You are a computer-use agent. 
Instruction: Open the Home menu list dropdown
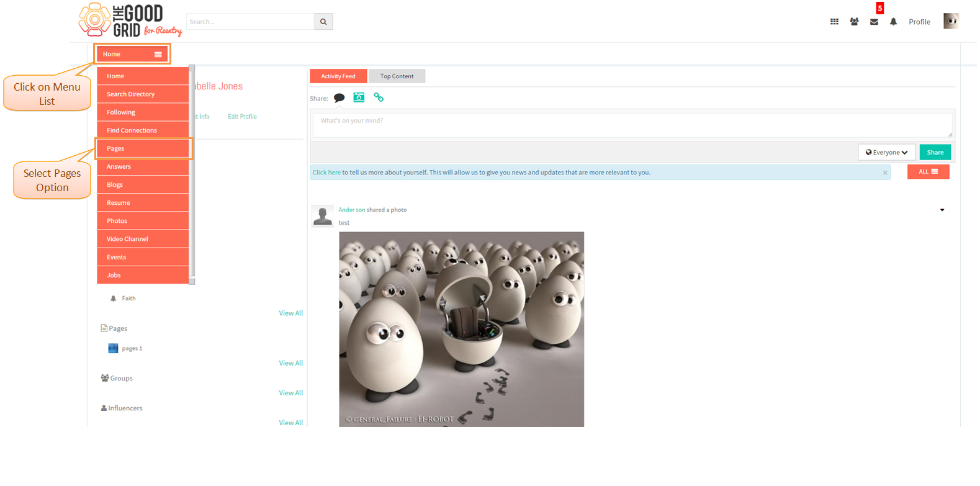coord(132,54)
